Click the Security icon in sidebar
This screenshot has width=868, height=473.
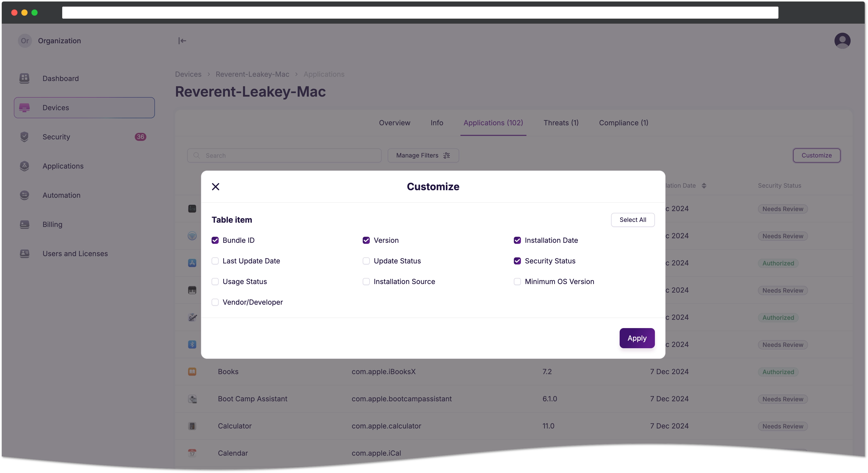click(24, 136)
